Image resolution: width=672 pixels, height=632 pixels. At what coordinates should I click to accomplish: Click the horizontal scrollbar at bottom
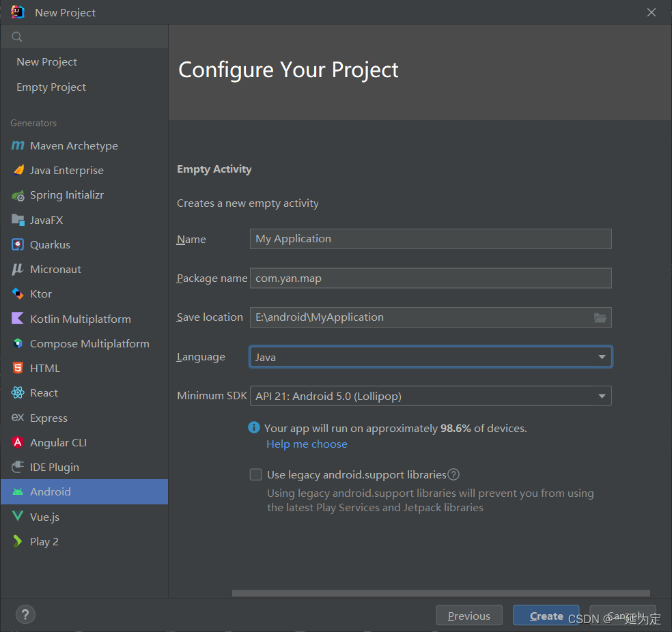440,593
